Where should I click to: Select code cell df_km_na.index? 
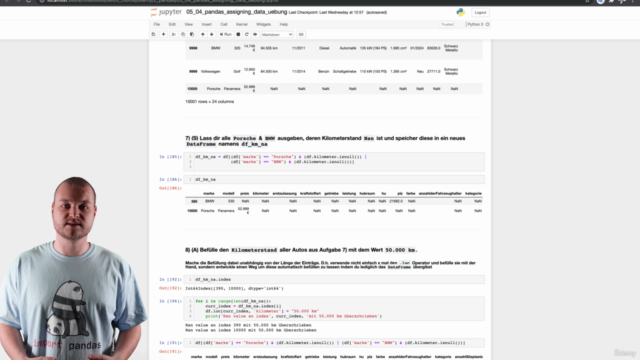334,280
